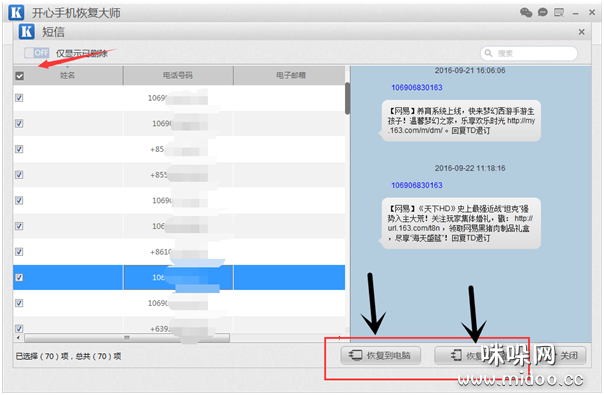Image resolution: width=604 pixels, height=395 pixels.
Task: Click the K app logo beside 短信
Action: pos(27,32)
